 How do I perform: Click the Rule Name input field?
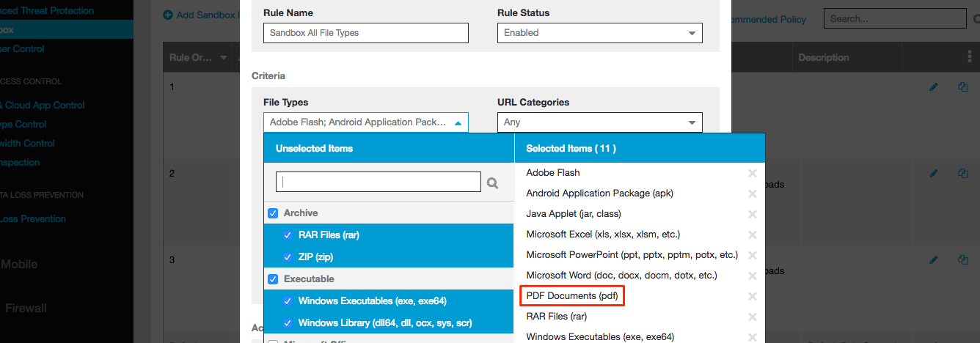coord(365,33)
